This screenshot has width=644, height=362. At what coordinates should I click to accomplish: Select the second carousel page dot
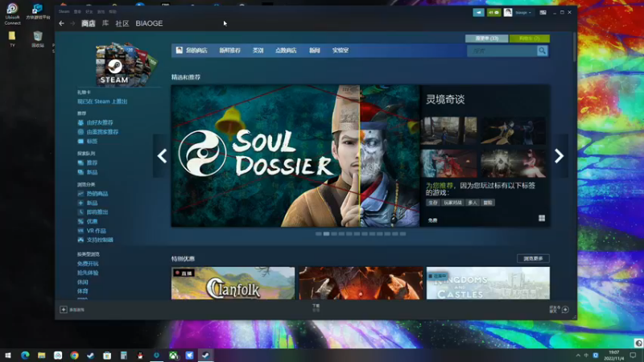tap(326, 234)
